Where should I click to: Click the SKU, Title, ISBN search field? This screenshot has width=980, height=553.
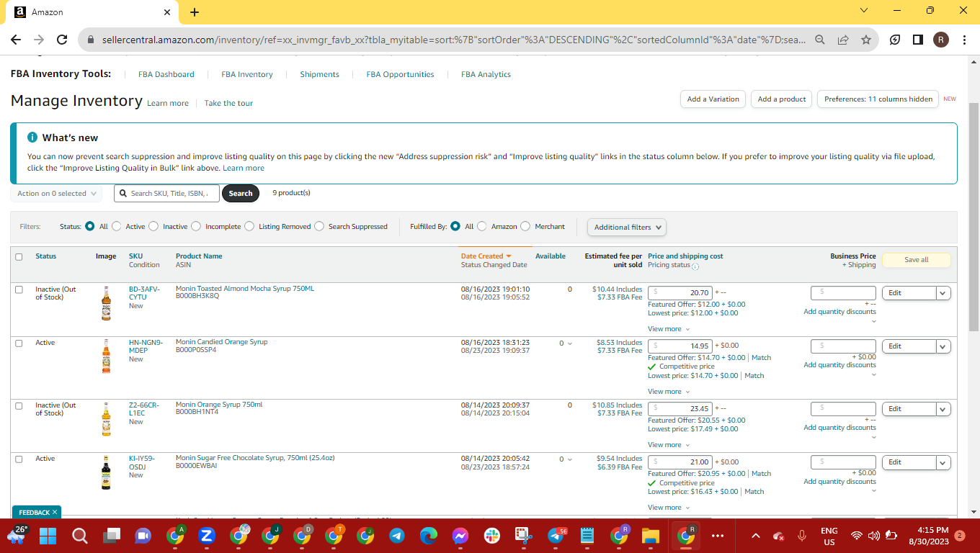(x=166, y=193)
